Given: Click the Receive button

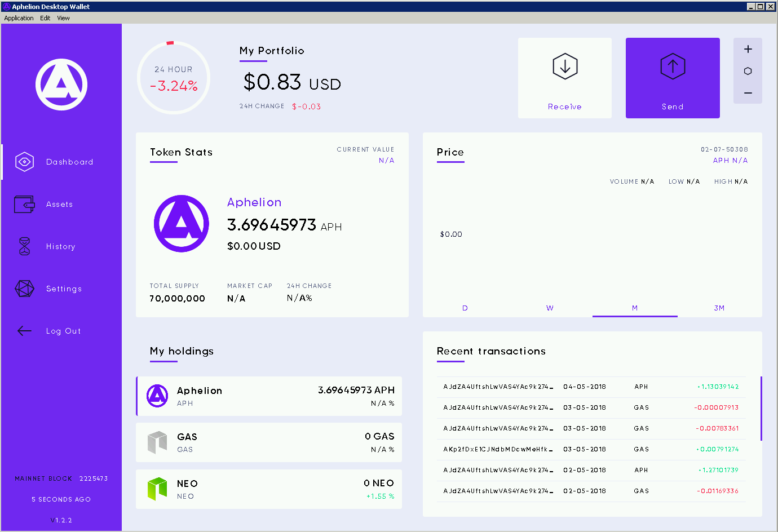Looking at the screenshot, I should tap(564, 78).
